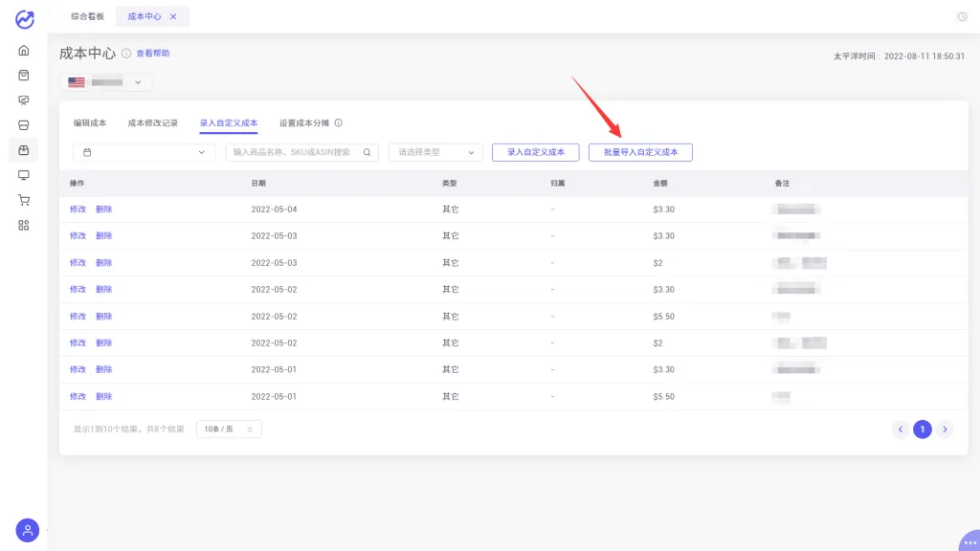Viewport: 980px width, 551px height.
Task: Click the info icon next to 设置成本分摊
Action: [x=338, y=122]
